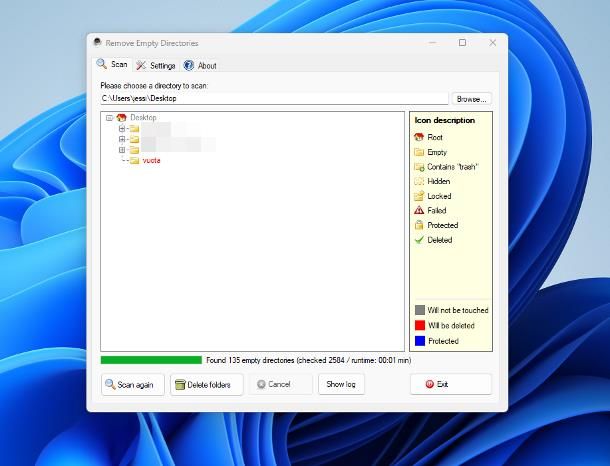Select the vuota folder in tree
Image resolution: width=610 pixels, height=466 pixels.
pyautogui.click(x=151, y=160)
